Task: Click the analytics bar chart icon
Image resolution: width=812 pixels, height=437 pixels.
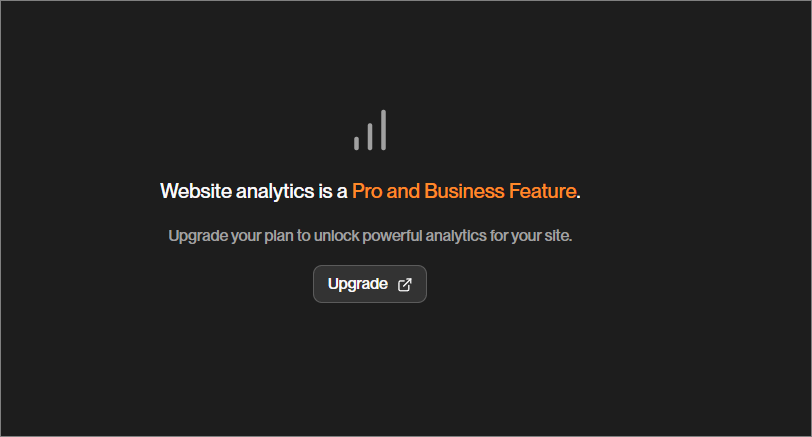Action: [370, 131]
